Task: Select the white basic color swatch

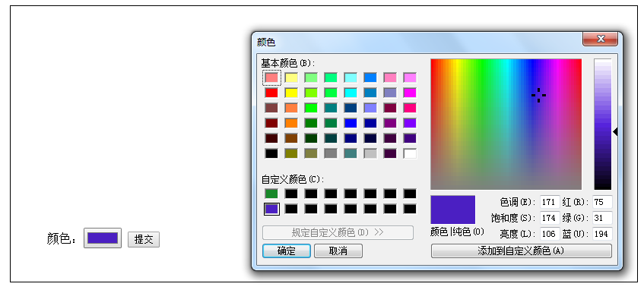Action: (410, 153)
